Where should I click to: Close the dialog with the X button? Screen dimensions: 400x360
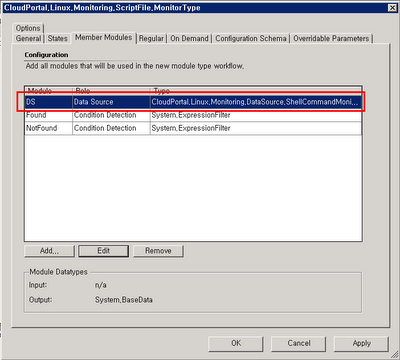[392, 8]
